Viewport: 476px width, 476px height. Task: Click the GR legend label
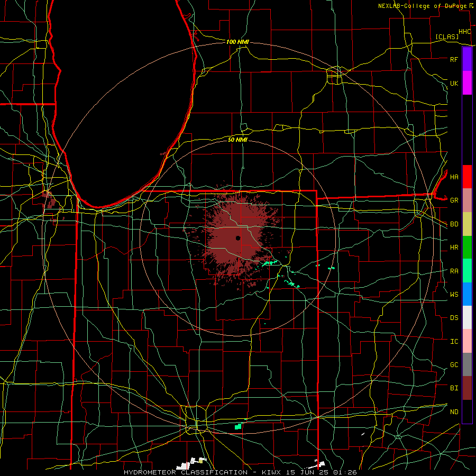[x=454, y=200]
